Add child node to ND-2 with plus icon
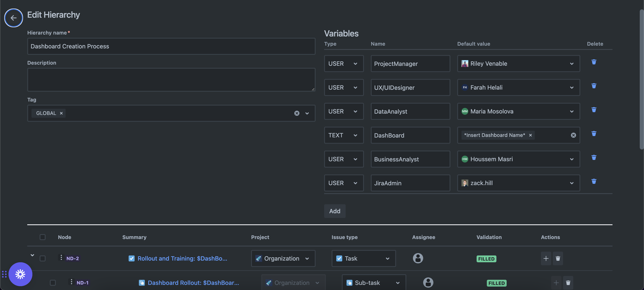 546,258
